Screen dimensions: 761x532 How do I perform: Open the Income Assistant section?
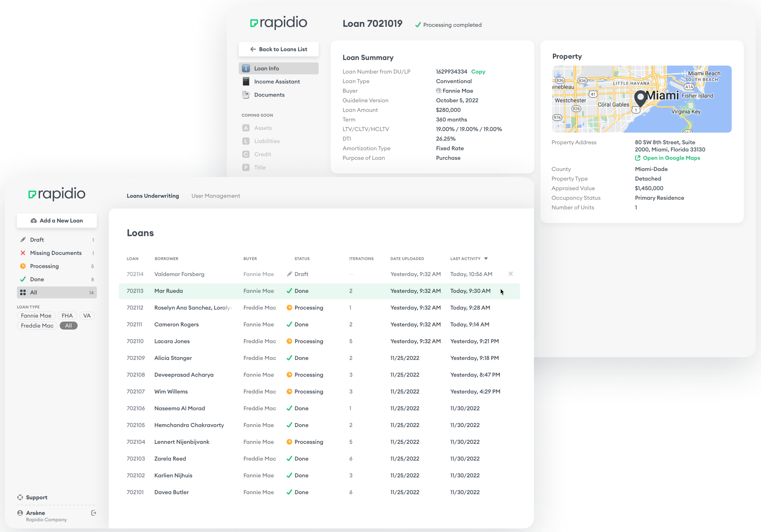coord(278,81)
